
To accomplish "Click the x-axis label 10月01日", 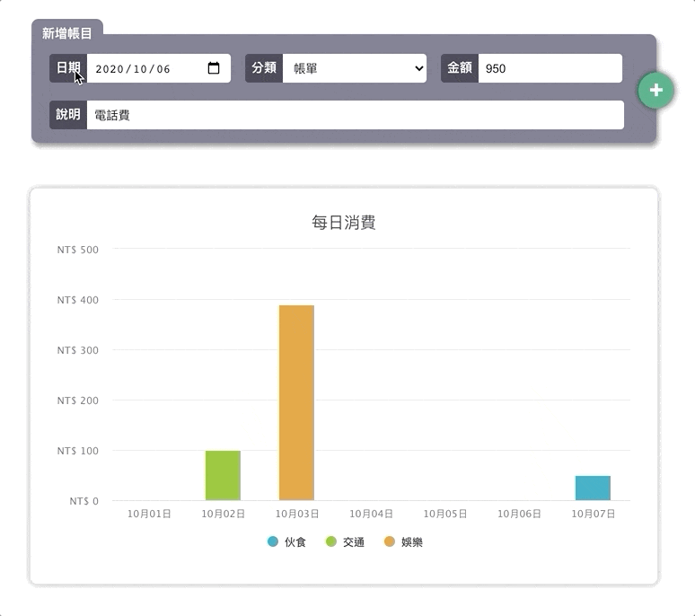I will click(x=149, y=514).
